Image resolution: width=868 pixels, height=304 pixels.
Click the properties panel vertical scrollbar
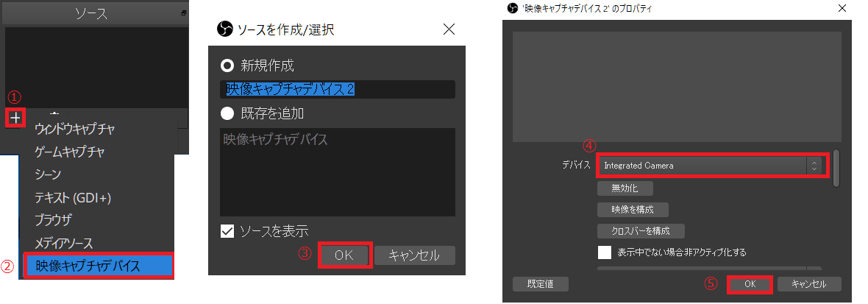click(838, 168)
